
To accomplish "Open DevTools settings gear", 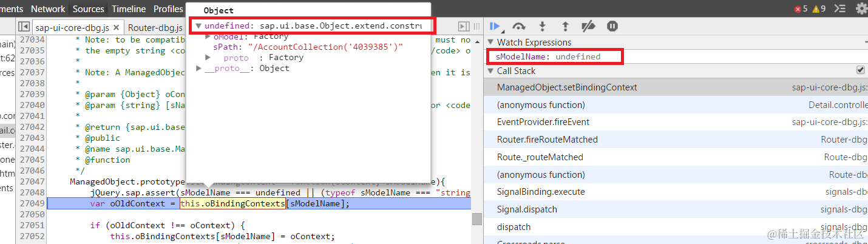I will (861, 8).
